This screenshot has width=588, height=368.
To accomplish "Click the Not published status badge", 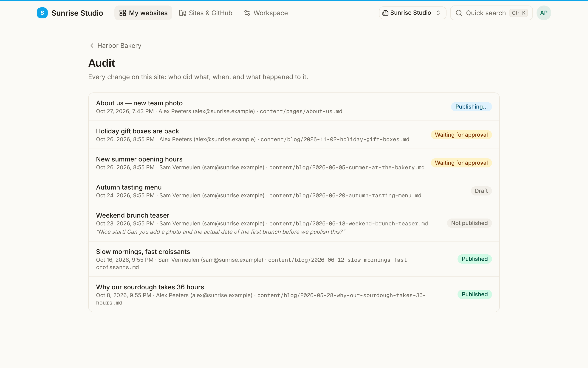I will 469,223.
